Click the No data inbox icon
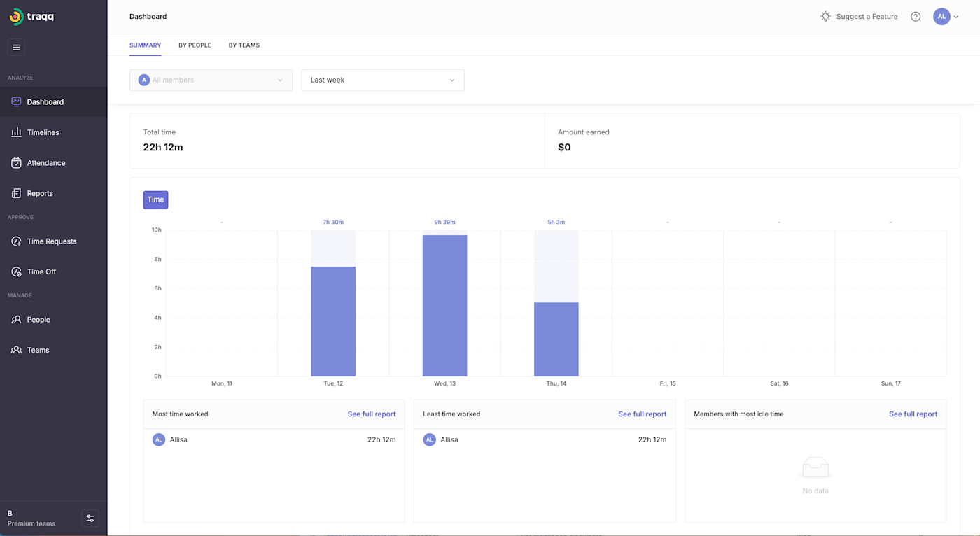The image size is (980, 536). pyautogui.click(x=815, y=467)
